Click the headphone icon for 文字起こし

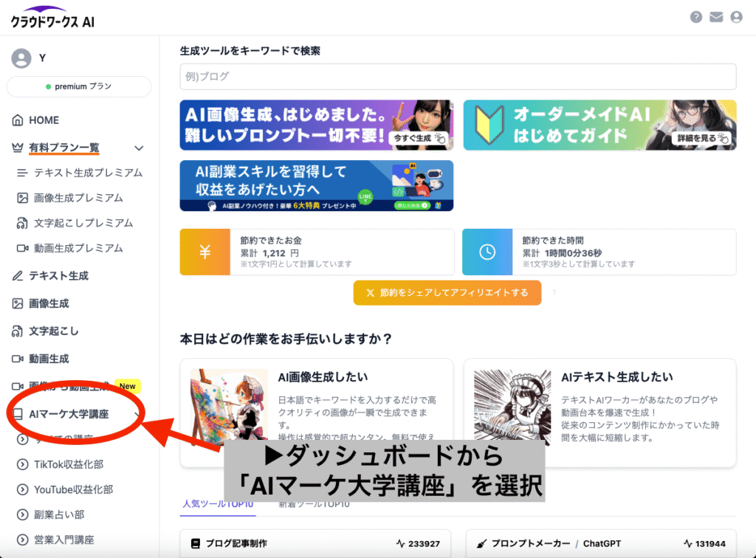pos(18,331)
